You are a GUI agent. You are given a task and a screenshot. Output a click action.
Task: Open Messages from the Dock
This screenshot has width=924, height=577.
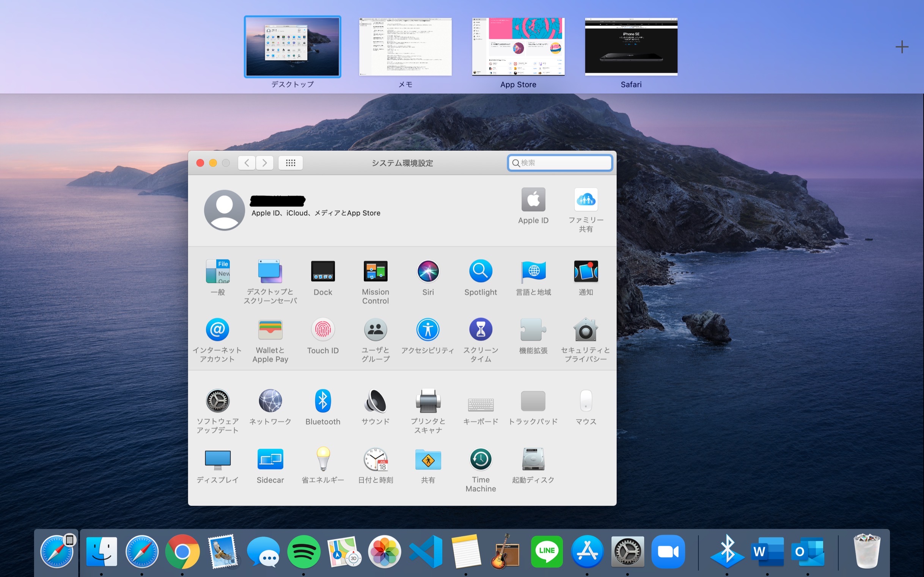click(x=263, y=552)
